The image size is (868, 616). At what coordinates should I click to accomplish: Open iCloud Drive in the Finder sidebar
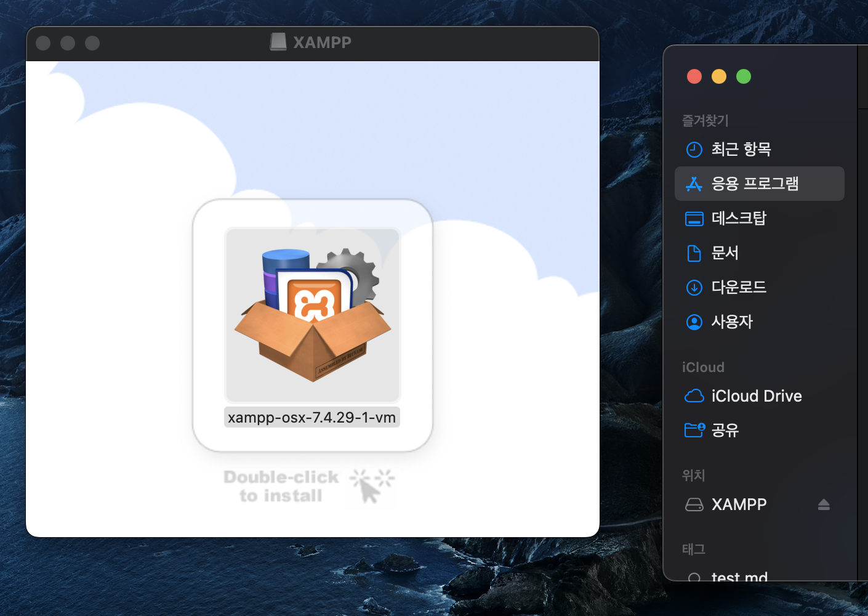[x=759, y=396]
